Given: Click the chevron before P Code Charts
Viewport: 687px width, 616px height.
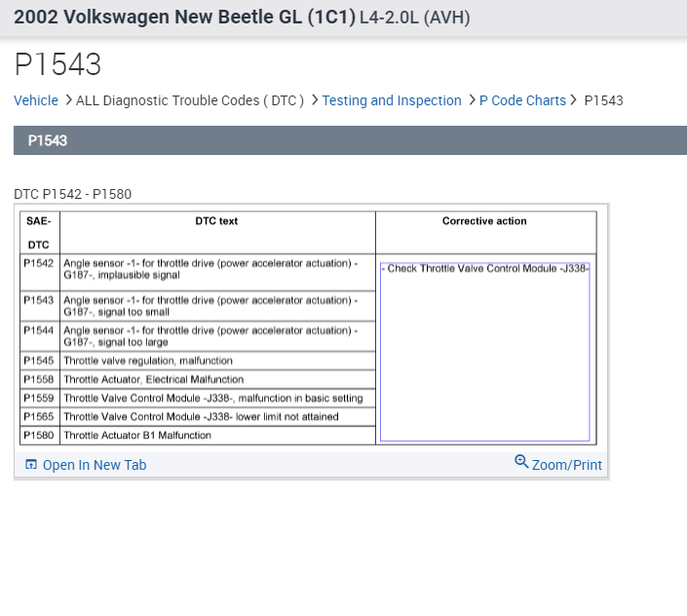Looking at the screenshot, I should point(472,100).
